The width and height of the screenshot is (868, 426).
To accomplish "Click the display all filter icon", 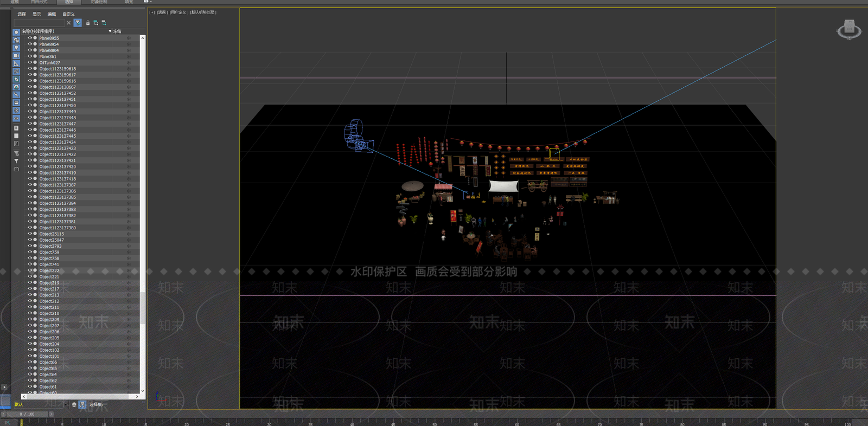I will (16, 128).
